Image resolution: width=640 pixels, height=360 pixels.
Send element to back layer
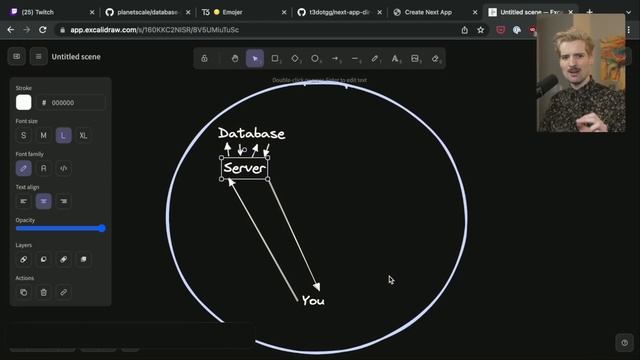coord(23,259)
